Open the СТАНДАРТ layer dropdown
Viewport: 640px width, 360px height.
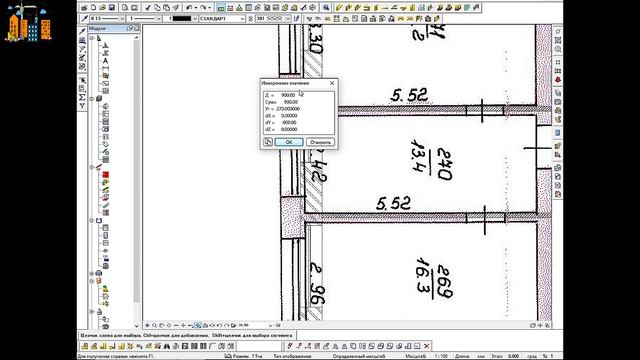[x=242, y=19]
